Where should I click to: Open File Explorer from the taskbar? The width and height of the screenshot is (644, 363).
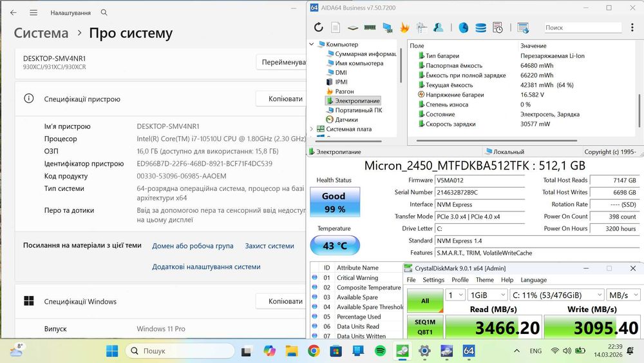tap(292, 351)
